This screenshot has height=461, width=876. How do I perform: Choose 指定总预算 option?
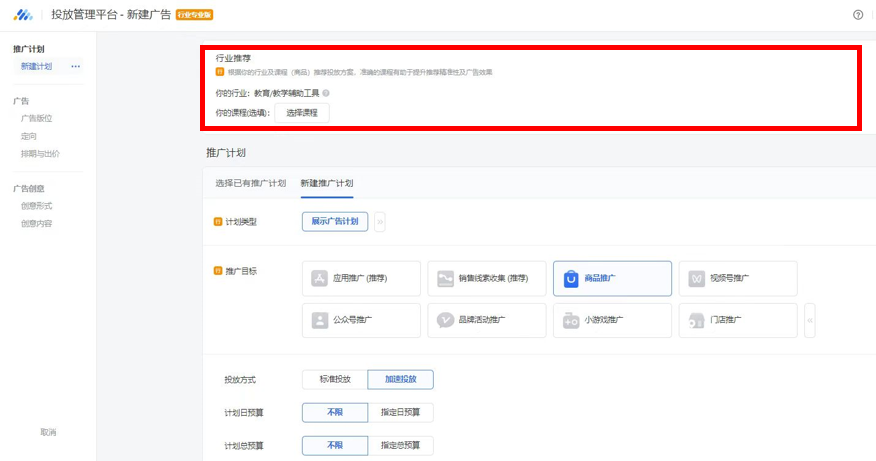tap(401, 445)
